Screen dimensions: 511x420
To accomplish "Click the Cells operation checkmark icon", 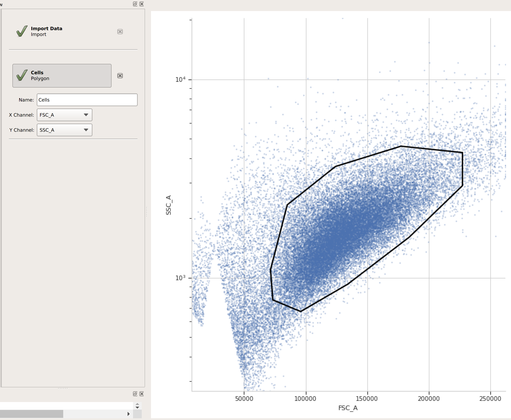I will 22,75.
